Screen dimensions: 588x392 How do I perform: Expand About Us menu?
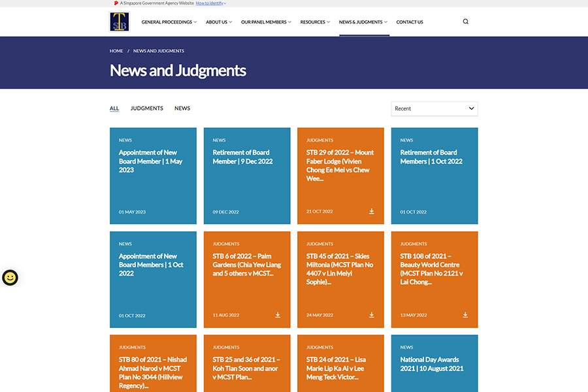coord(219,22)
